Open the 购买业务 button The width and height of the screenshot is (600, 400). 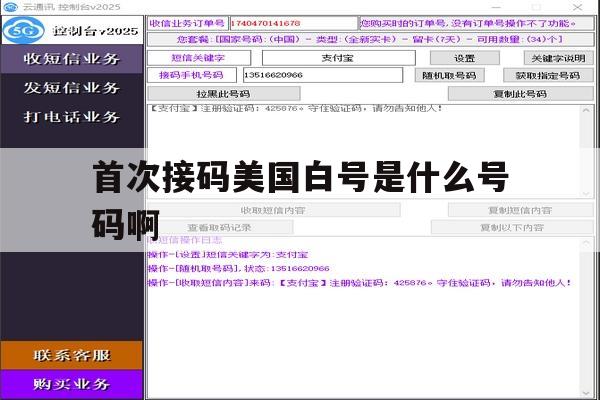(72, 384)
